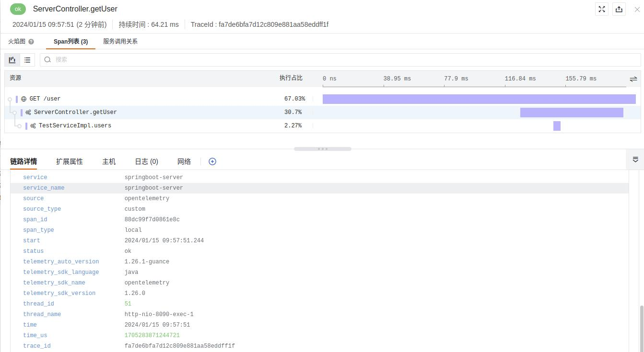Viewport: 644px width, 352px height.
Task: Click the export share icon
Action: (619, 9)
